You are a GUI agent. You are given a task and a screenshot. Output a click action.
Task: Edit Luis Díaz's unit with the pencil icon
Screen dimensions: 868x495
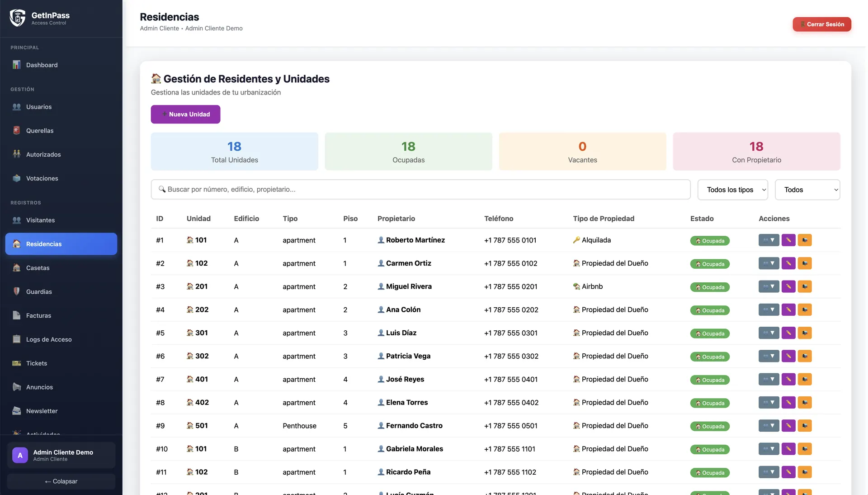(x=788, y=333)
